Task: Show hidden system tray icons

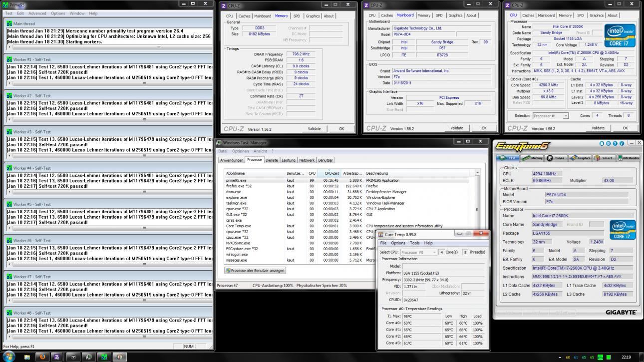Action: pos(560,358)
